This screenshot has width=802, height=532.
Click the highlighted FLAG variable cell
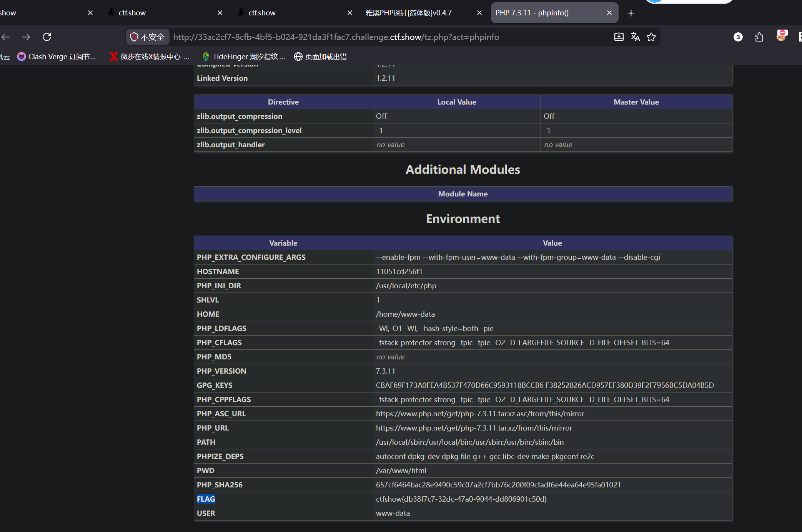206,499
